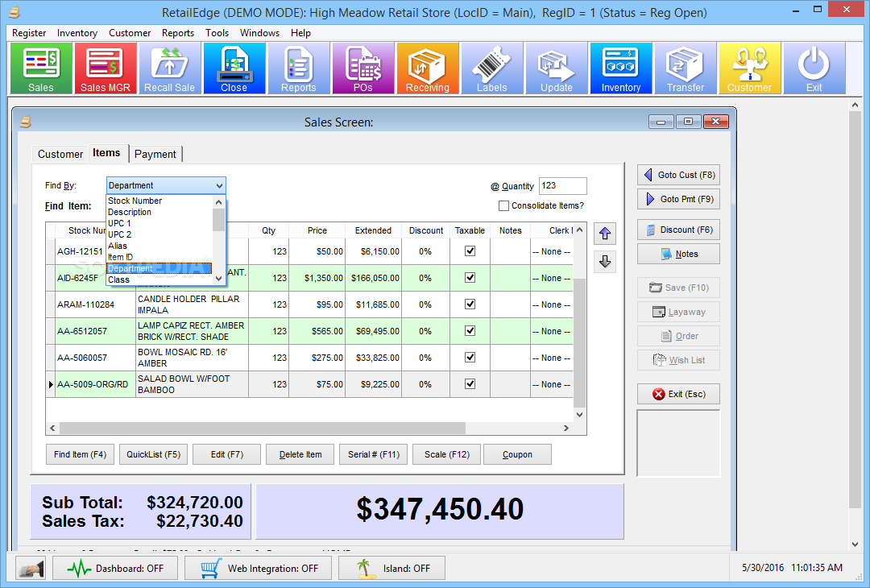870x588 pixels.
Task: Open Discount (F6)
Action: tap(678, 230)
